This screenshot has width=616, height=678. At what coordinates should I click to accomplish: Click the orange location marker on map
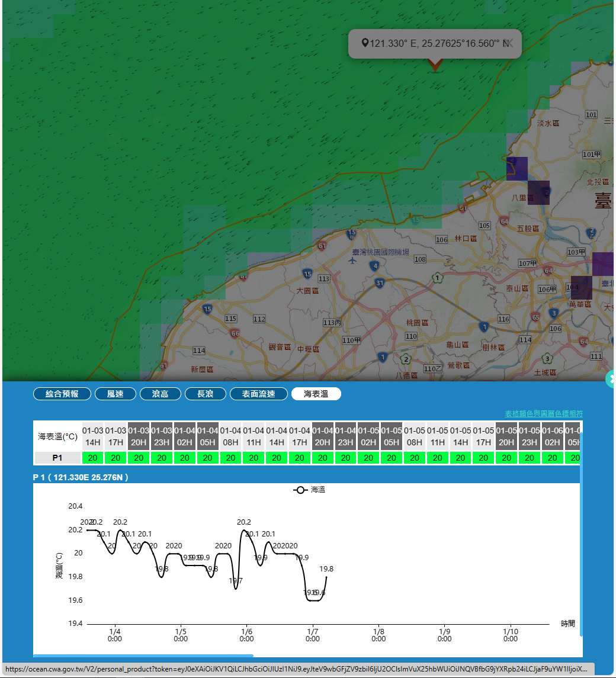click(x=435, y=65)
